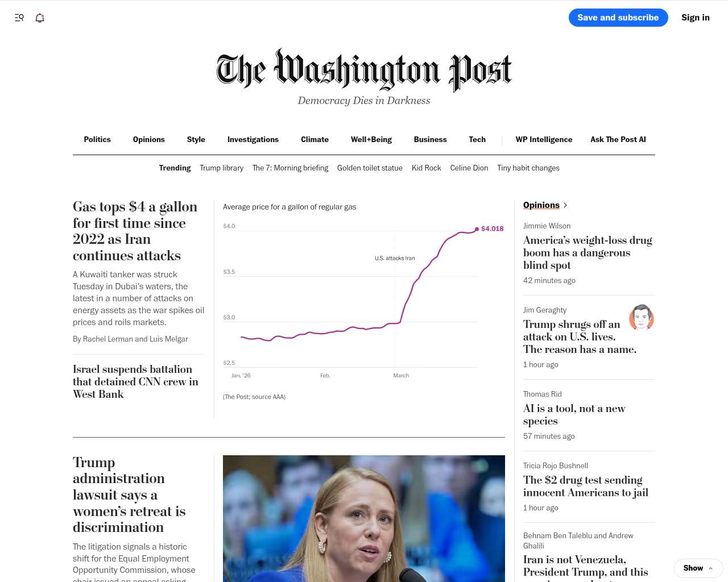Screen dimensions: 728x582
Task: Click the chevron next to Opinions
Action: (565, 205)
